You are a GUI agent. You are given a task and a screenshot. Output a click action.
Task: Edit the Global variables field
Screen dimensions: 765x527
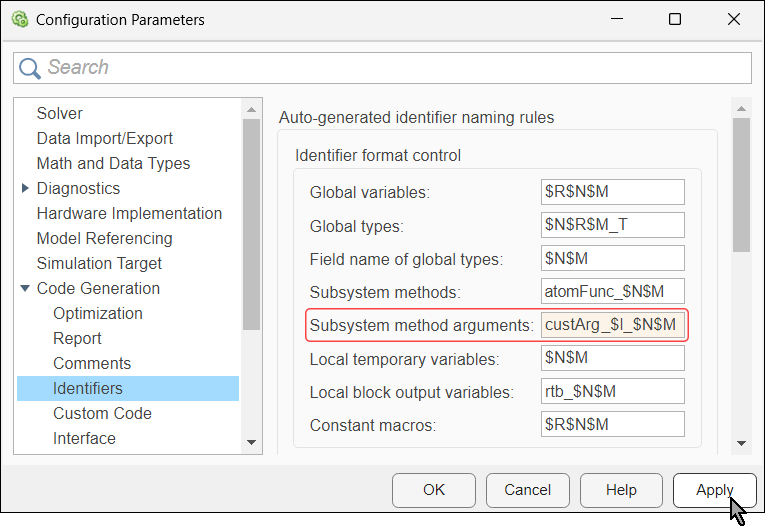point(612,192)
